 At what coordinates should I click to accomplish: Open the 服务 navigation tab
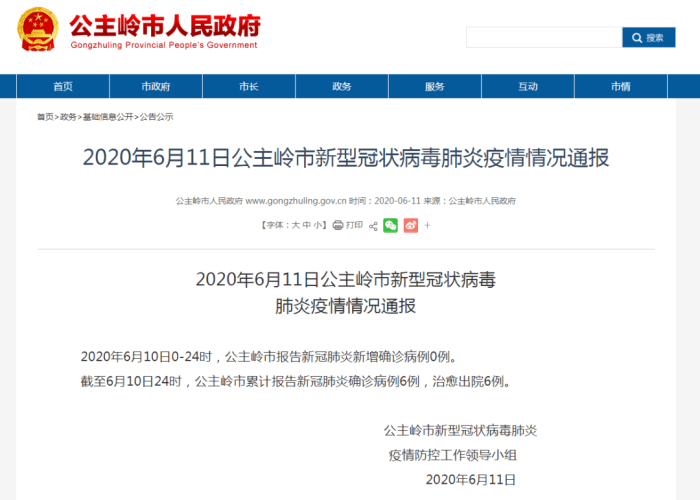[x=435, y=86]
